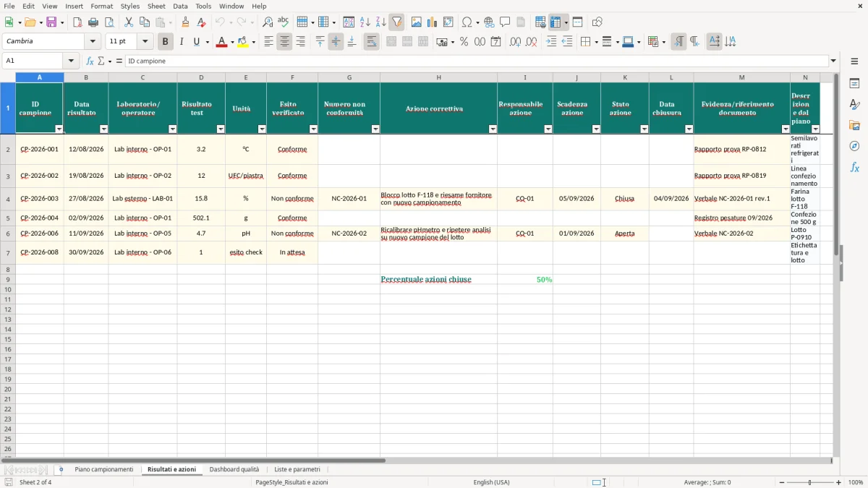Open the sidebar Navigator
The image size is (868, 488).
pyautogui.click(x=854, y=146)
